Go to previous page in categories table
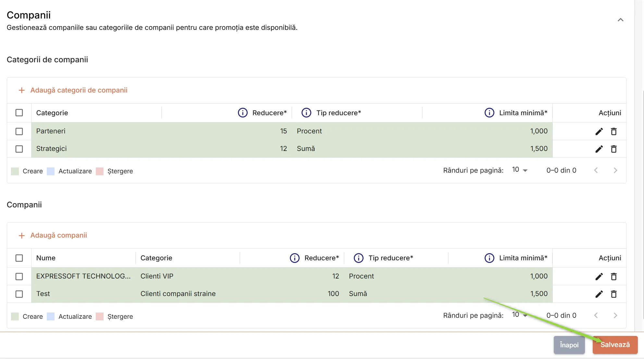Image resolution: width=644 pixels, height=359 pixels. click(x=596, y=170)
